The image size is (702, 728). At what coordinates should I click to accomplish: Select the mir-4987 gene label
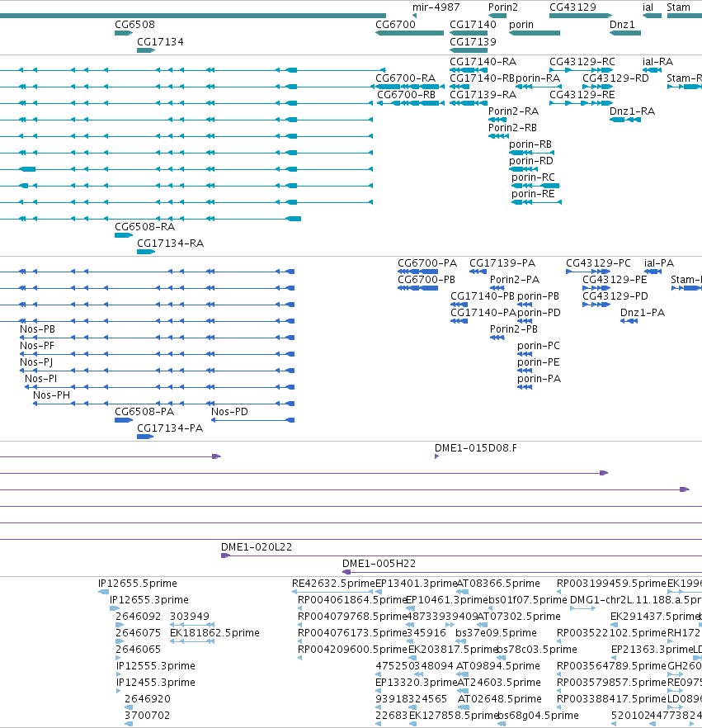click(x=436, y=7)
